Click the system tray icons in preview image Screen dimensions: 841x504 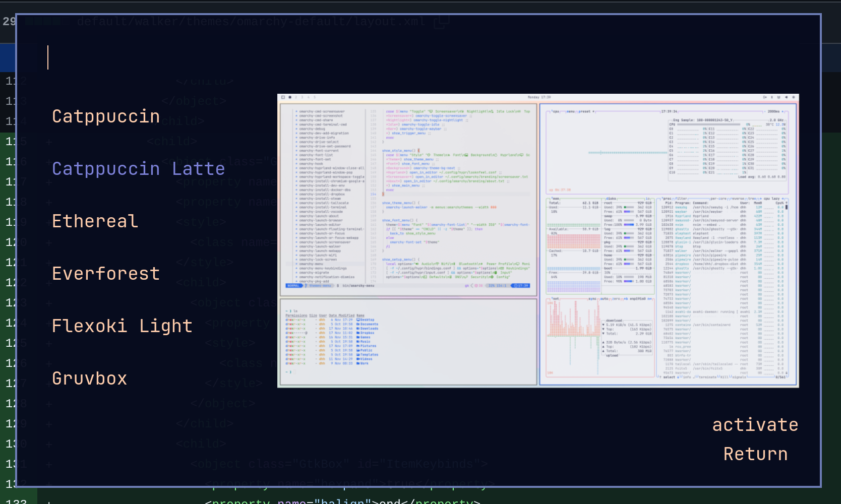(778, 97)
